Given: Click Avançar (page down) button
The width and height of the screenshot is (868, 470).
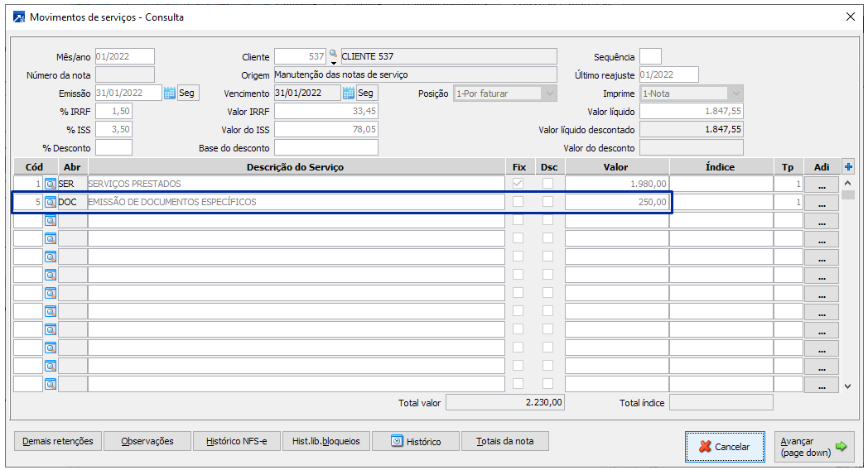Looking at the screenshot, I should click(x=813, y=447).
